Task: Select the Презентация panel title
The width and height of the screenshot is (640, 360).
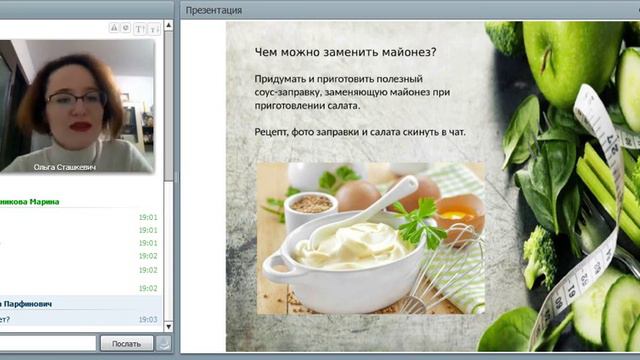Action: pos(213,10)
